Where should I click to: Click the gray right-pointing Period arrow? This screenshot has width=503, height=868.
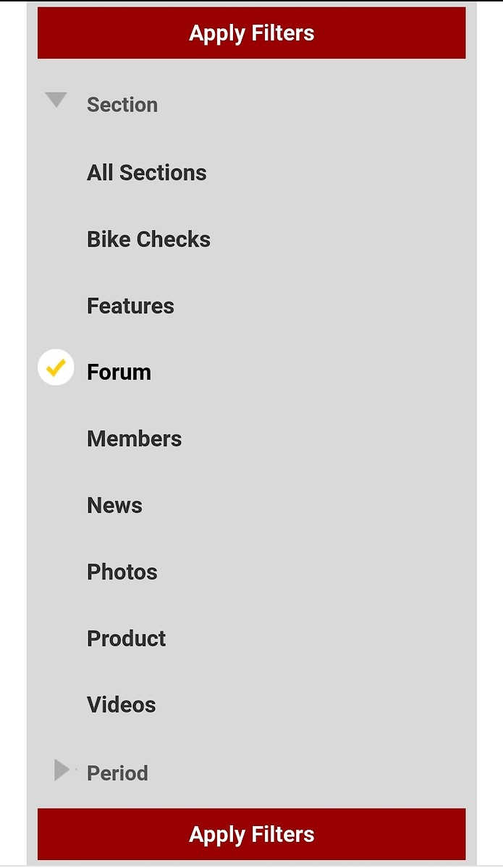62,770
